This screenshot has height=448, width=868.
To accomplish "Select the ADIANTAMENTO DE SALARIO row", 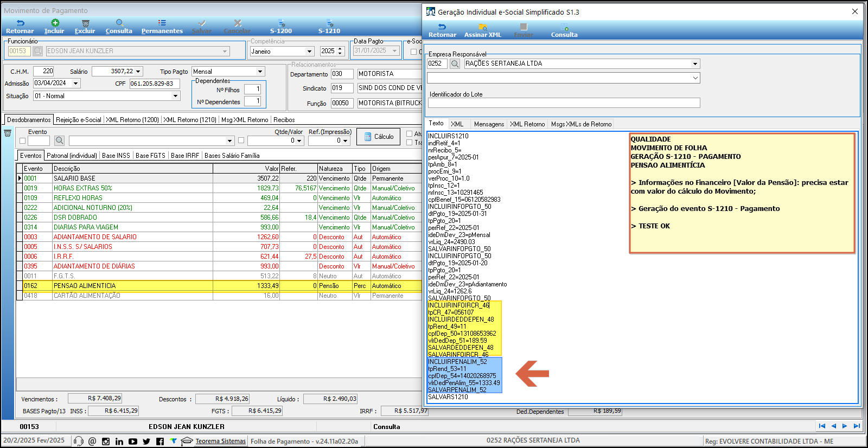I will point(219,237).
